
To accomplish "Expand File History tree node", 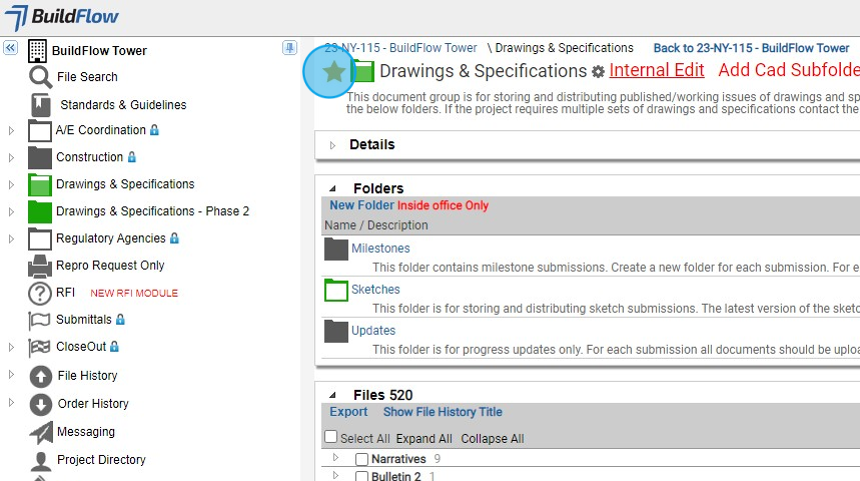I will [11, 374].
